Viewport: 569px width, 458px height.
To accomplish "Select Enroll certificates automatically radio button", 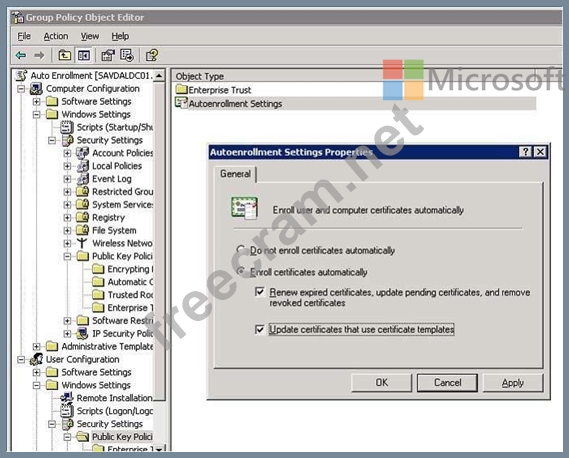I will point(241,271).
